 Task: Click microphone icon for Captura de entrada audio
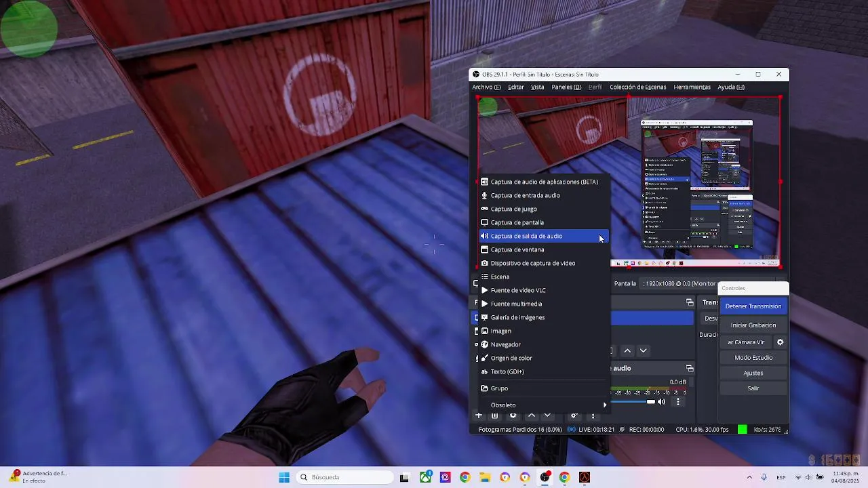pos(484,195)
